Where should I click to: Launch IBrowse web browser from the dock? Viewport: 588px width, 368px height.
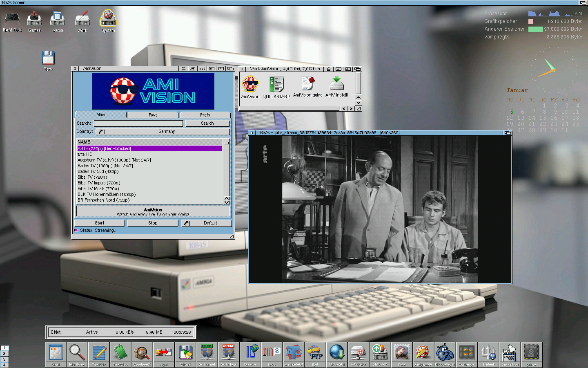tap(250, 355)
